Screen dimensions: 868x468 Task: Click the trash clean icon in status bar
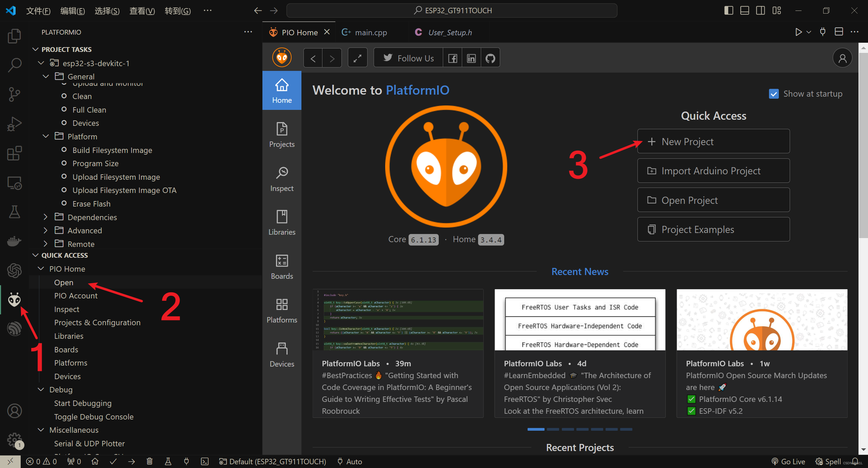(x=150, y=462)
